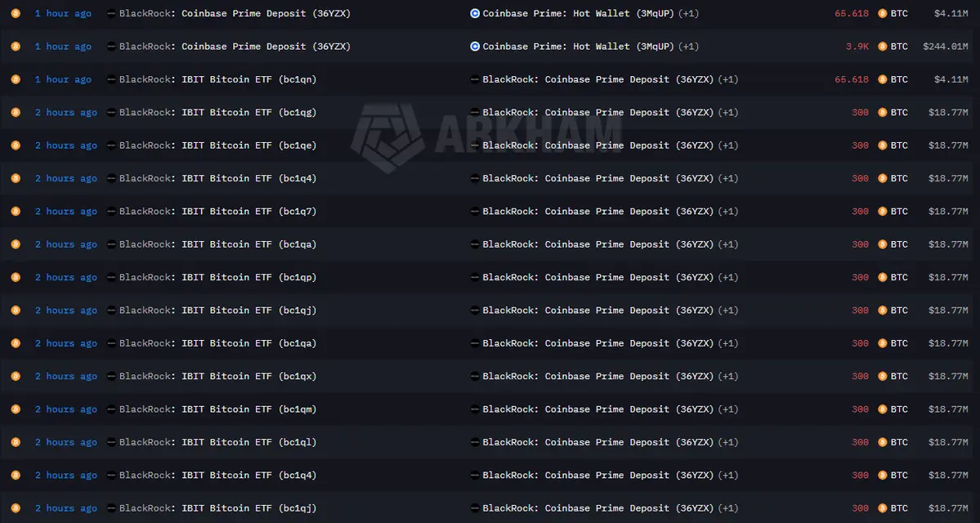This screenshot has width=980, height=523.
Task: Expand the (+1) recipients on the bc1qn row
Action: pyautogui.click(x=727, y=79)
